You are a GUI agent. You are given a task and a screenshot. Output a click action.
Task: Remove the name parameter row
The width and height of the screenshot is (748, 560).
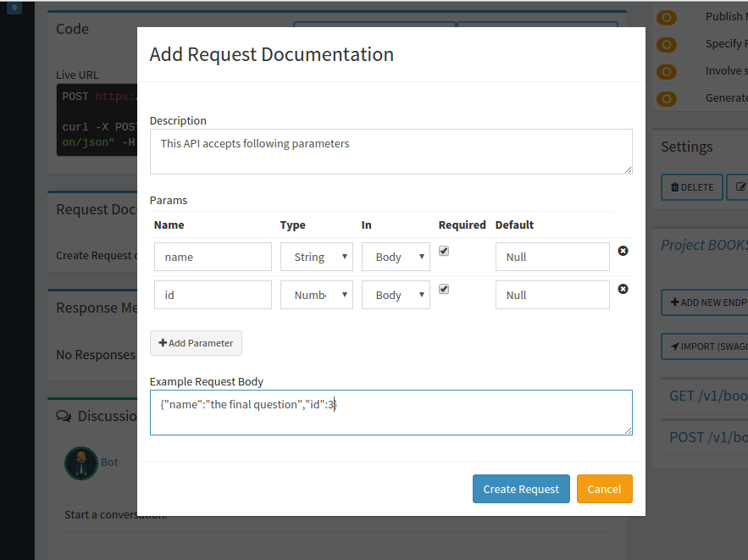point(623,251)
